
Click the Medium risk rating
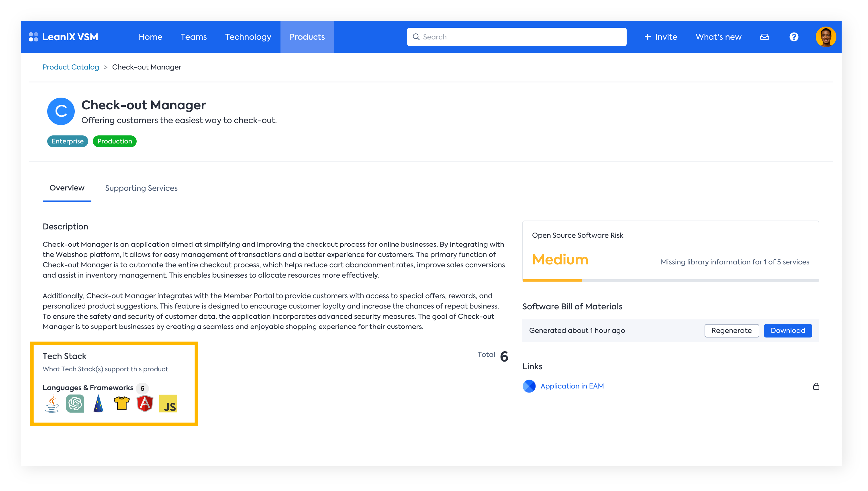[x=560, y=260]
